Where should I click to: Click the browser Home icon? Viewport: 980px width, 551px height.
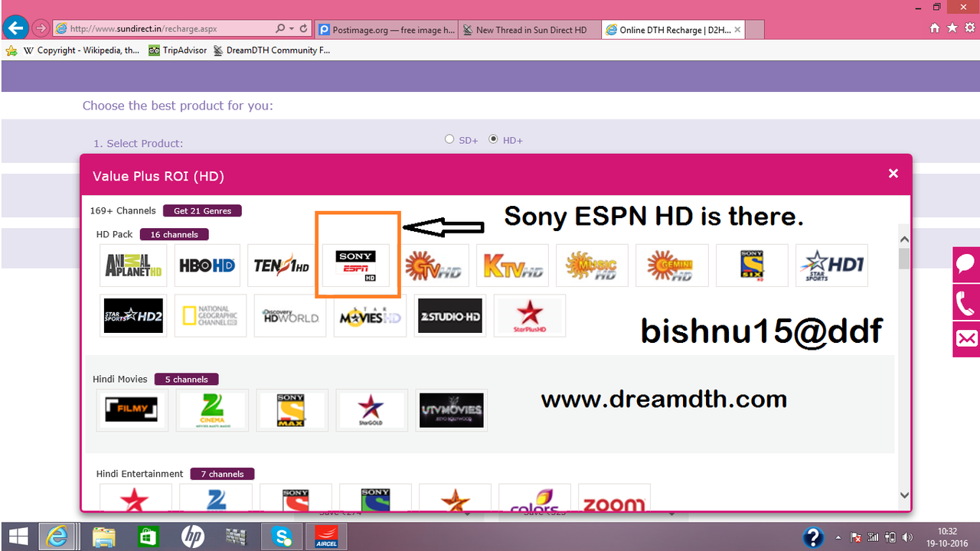point(934,28)
